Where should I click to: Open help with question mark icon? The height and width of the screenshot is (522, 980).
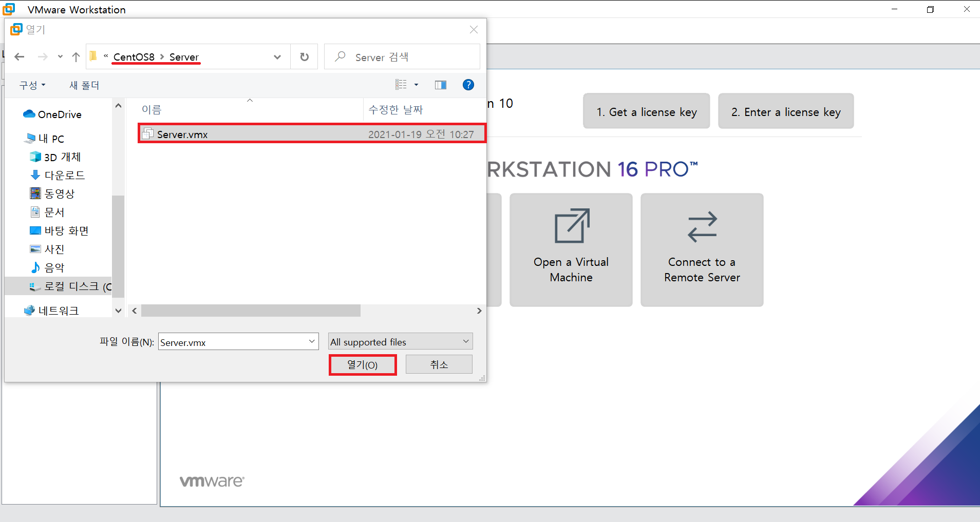pyautogui.click(x=468, y=85)
